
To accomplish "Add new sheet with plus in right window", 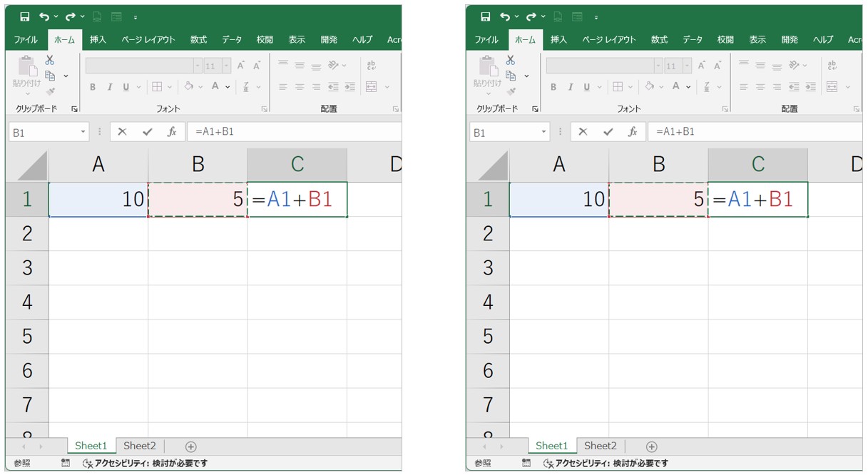I will pyautogui.click(x=651, y=446).
